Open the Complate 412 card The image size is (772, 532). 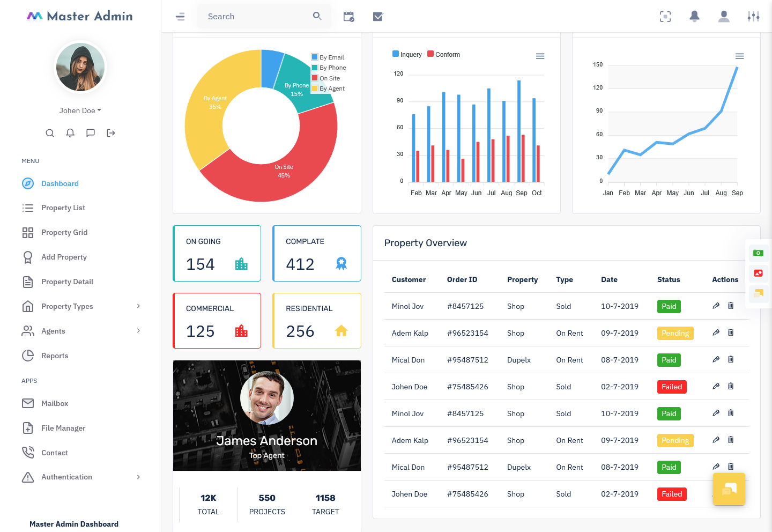click(x=317, y=253)
